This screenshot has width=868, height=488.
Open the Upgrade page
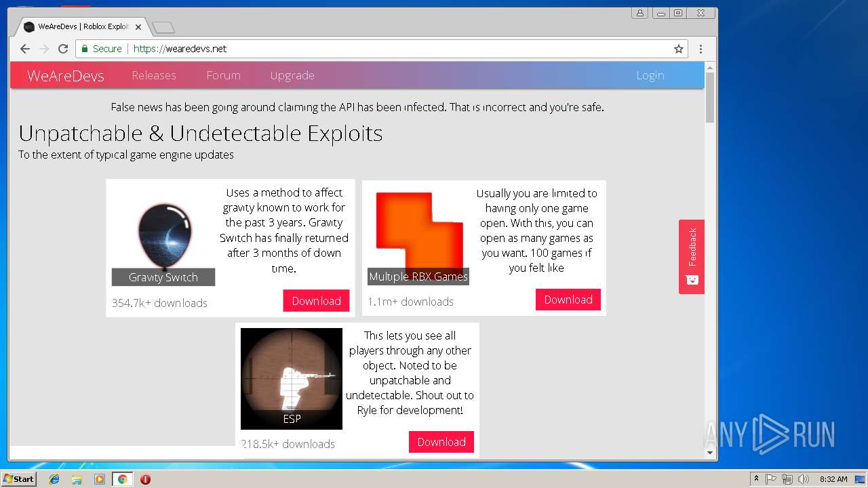(292, 75)
